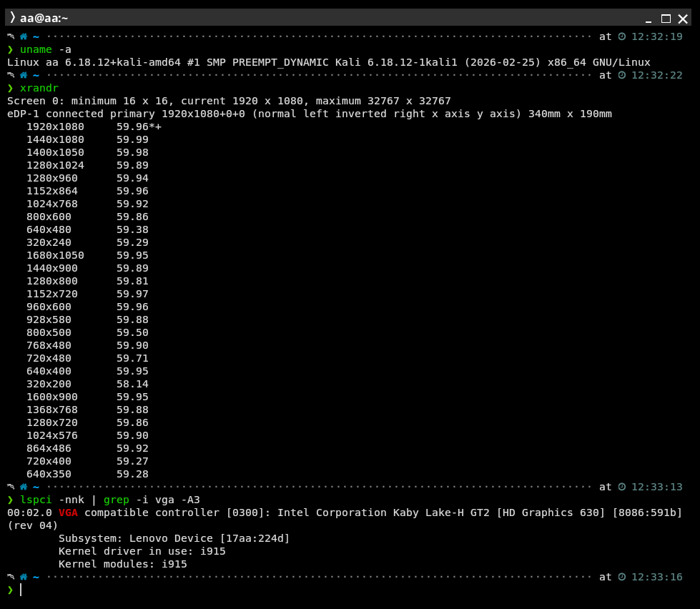
Task: Click the red VGA highlighted text
Action: click(x=68, y=513)
